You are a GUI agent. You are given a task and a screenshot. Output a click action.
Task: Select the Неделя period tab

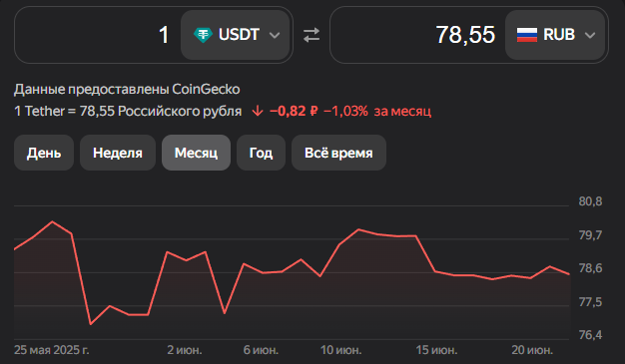pos(118,153)
